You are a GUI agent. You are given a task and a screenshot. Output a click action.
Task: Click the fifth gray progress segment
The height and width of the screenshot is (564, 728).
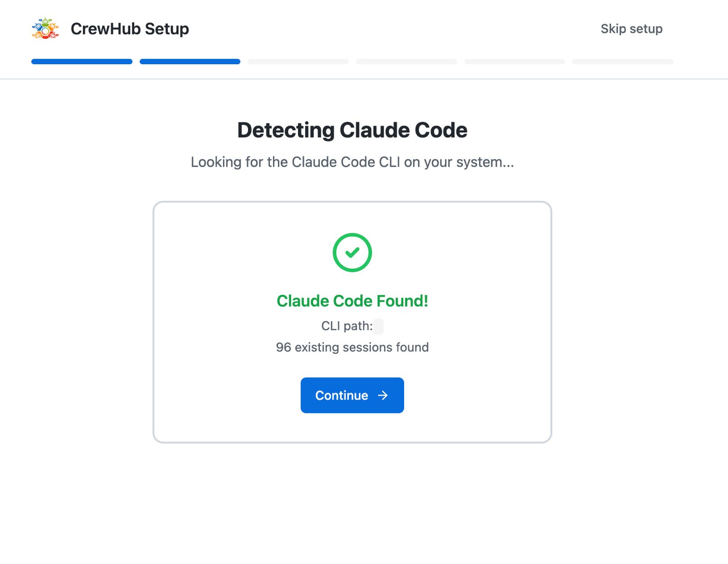515,61
